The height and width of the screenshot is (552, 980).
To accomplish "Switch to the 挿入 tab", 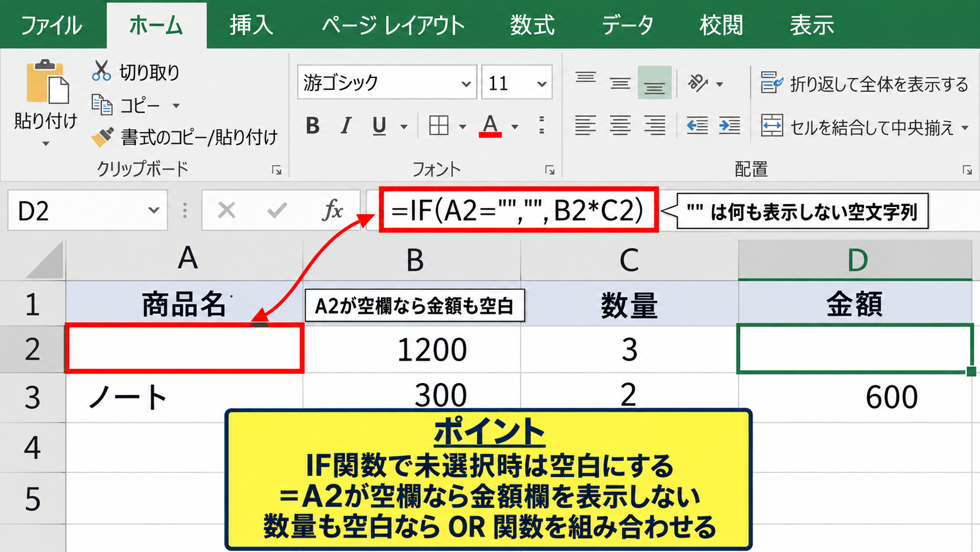I will pos(251,25).
